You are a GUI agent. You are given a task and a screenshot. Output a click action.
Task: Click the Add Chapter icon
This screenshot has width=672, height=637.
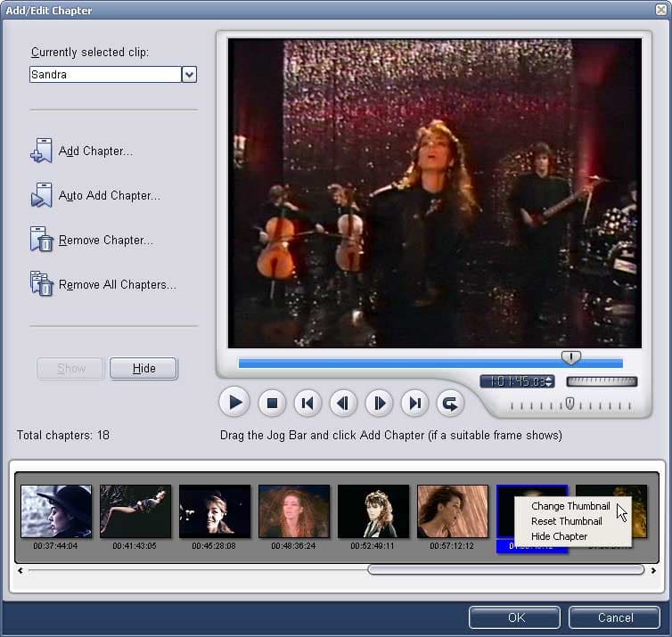click(41, 151)
